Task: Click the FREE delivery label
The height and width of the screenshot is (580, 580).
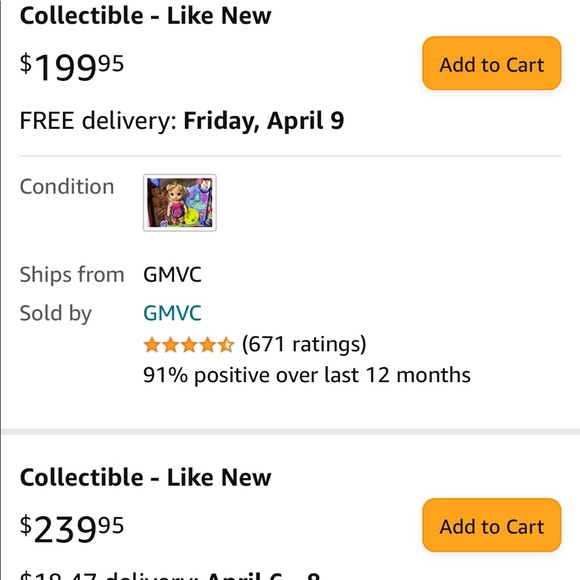Action: (98, 121)
